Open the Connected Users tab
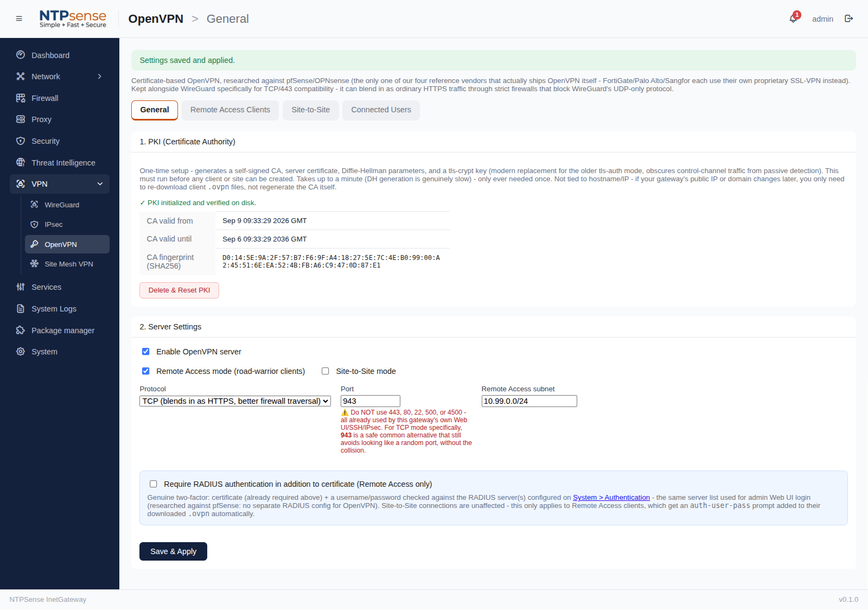 tap(381, 110)
